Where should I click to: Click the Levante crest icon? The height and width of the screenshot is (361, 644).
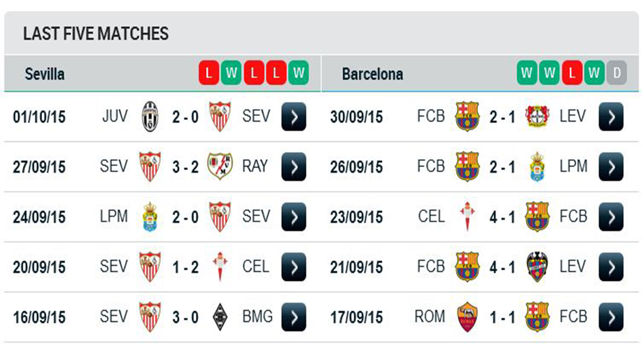(537, 267)
